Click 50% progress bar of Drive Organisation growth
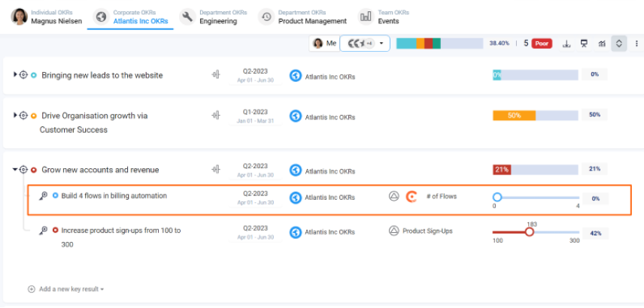 pyautogui.click(x=536, y=115)
